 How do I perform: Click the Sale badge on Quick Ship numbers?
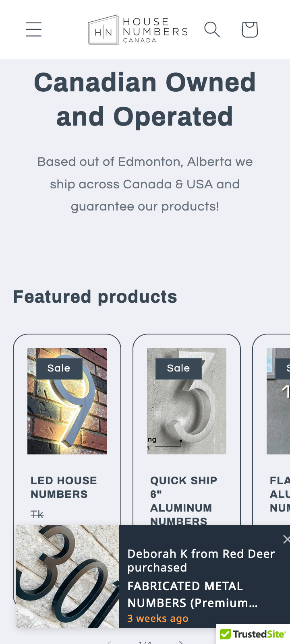coord(178,368)
